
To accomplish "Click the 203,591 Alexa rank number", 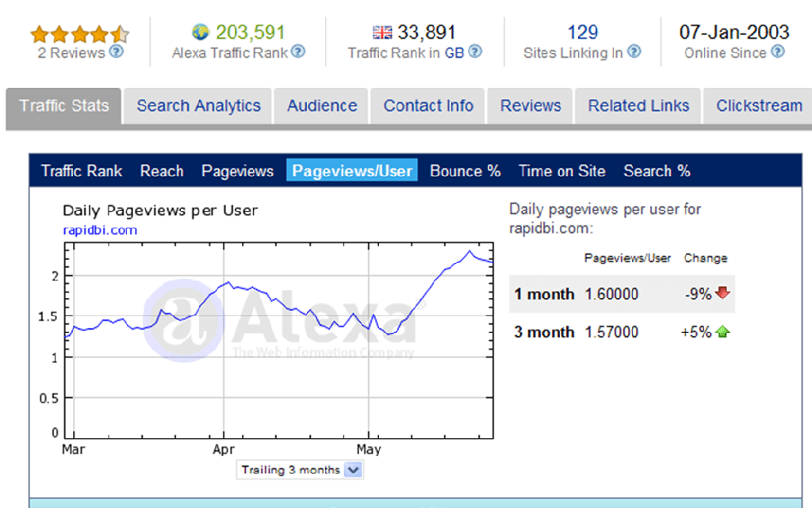I will click(x=250, y=32).
